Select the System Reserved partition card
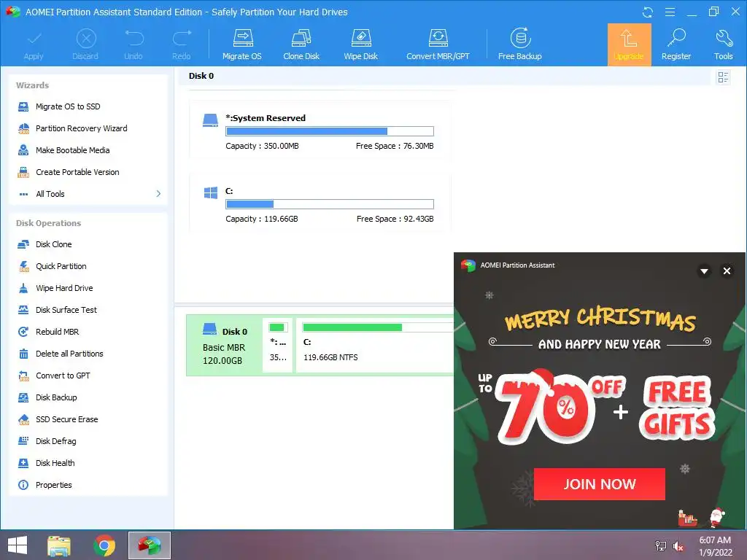This screenshot has width=747, height=560. pyautogui.click(x=320, y=130)
